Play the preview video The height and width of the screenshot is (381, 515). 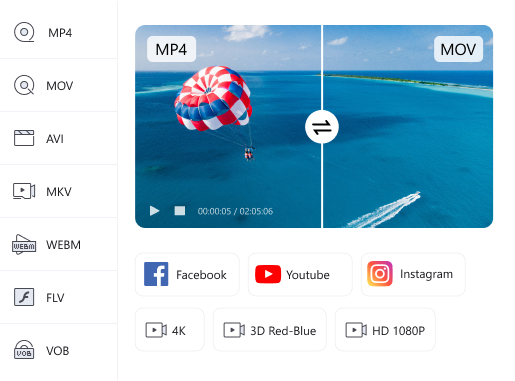(154, 211)
